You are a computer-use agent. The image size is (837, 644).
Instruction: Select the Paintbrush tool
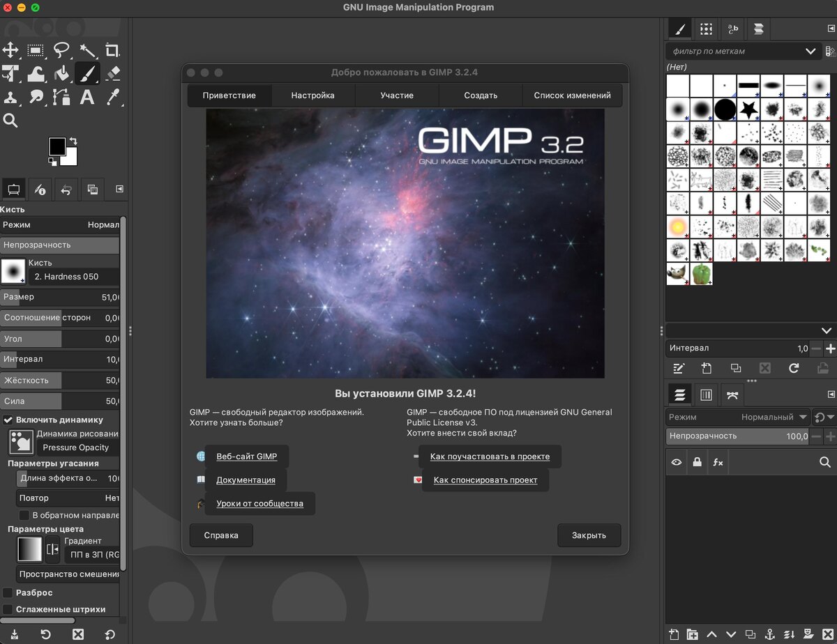87,73
